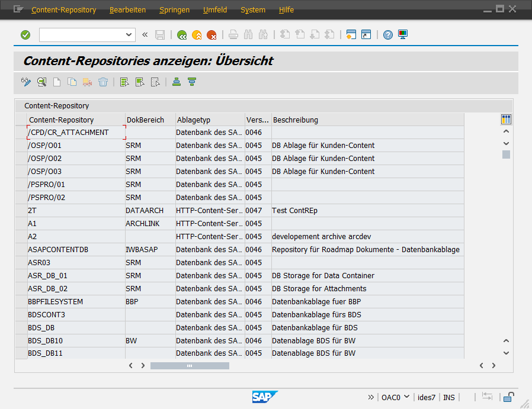
Task: Click the Content-Repository column header
Action: 76,120
